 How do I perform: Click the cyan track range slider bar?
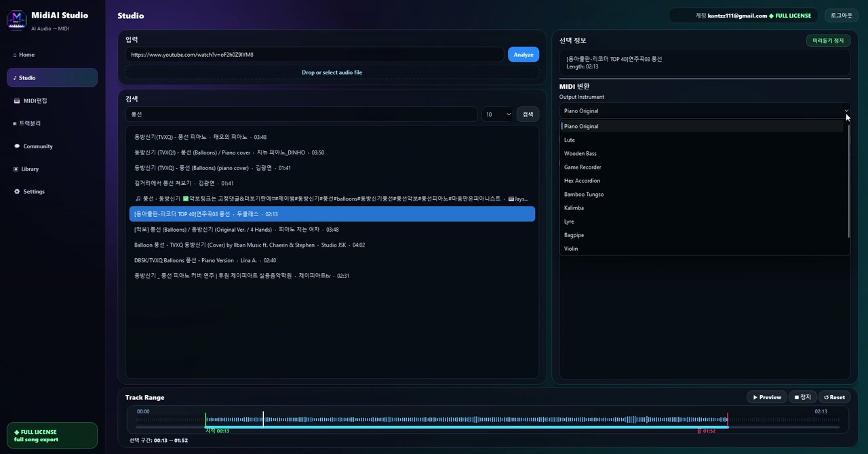tap(467, 427)
